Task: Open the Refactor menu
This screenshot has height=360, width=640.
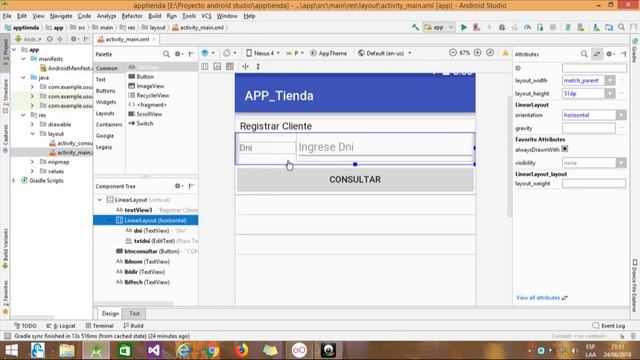Action: click(x=132, y=16)
